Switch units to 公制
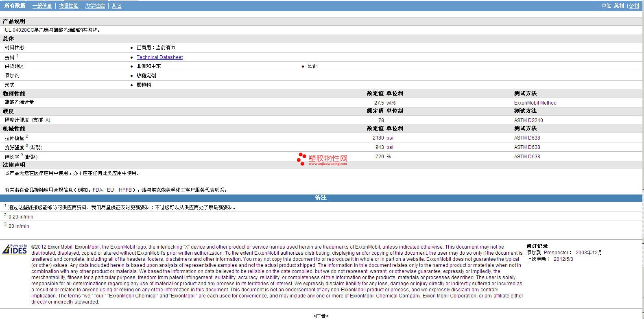 point(634,6)
